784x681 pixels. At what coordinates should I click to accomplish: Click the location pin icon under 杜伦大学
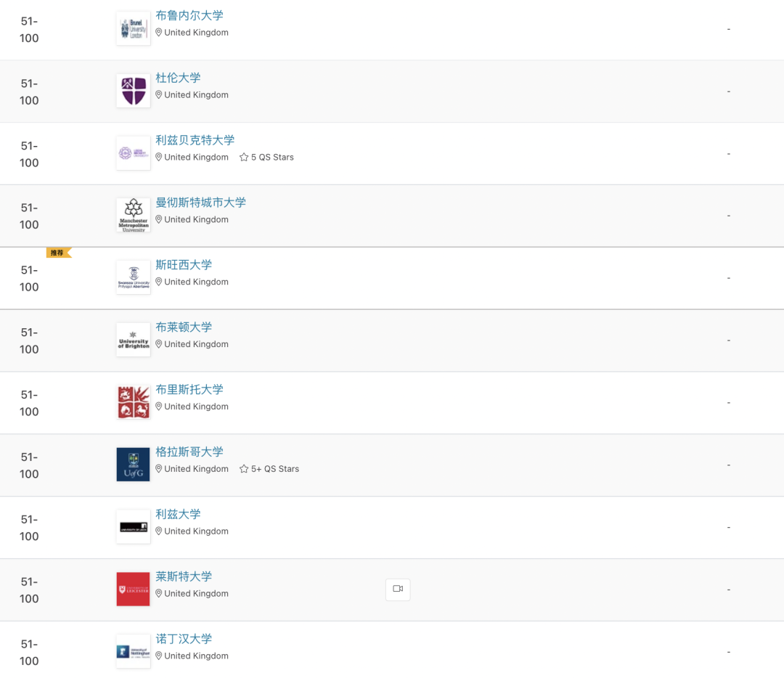158,94
